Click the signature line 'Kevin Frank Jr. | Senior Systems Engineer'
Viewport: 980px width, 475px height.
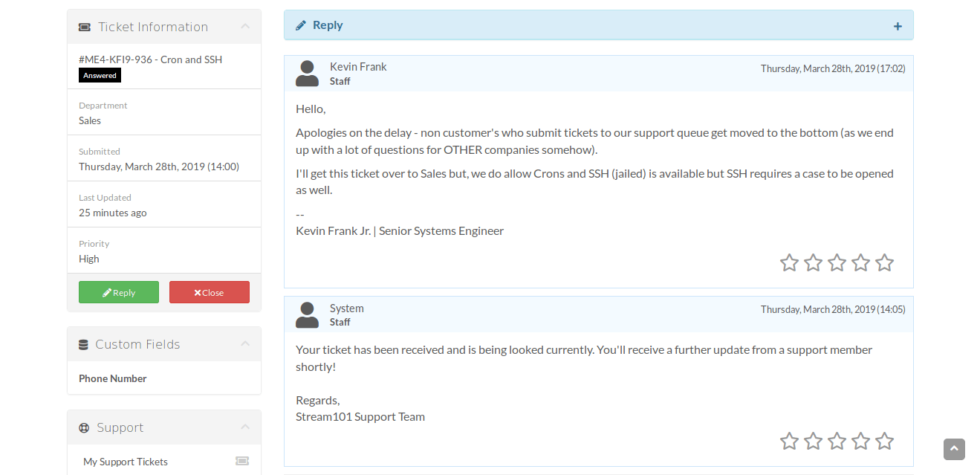click(400, 230)
